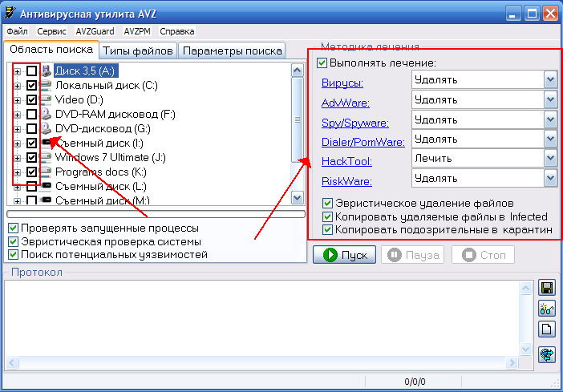Toggle Копировать удаляемые файлы в Infected
This screenshot has height=392, width=563.
click(x=327, y=216)
